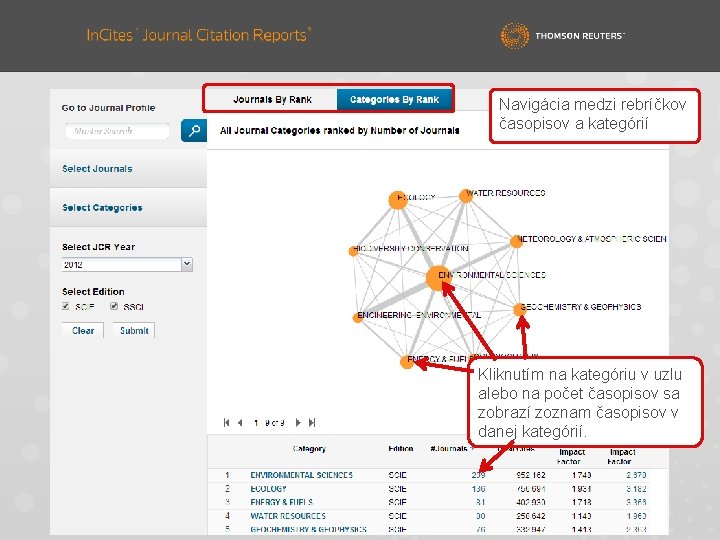Select the Energy & Fuels node circle

click(407, 361)
